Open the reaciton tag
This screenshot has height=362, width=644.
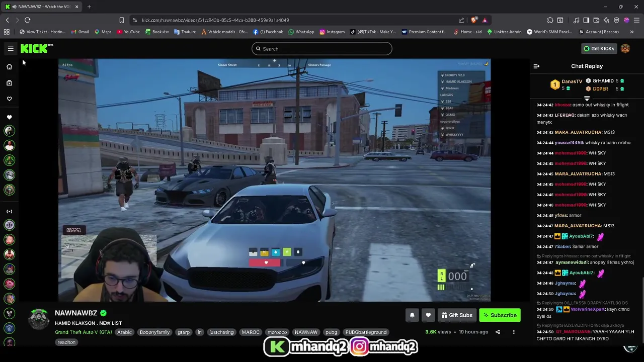pyautogui.click(x=66, y=342)
